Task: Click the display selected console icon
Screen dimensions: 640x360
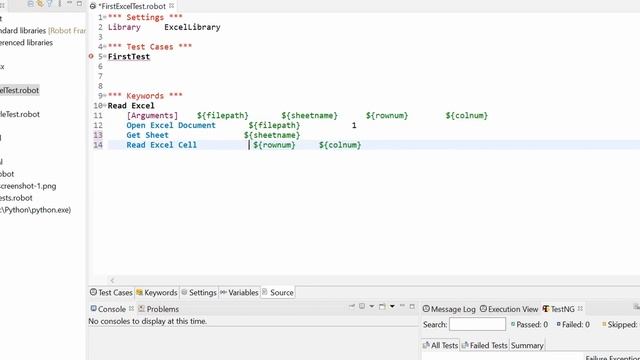Action: [x=362, y=306]
